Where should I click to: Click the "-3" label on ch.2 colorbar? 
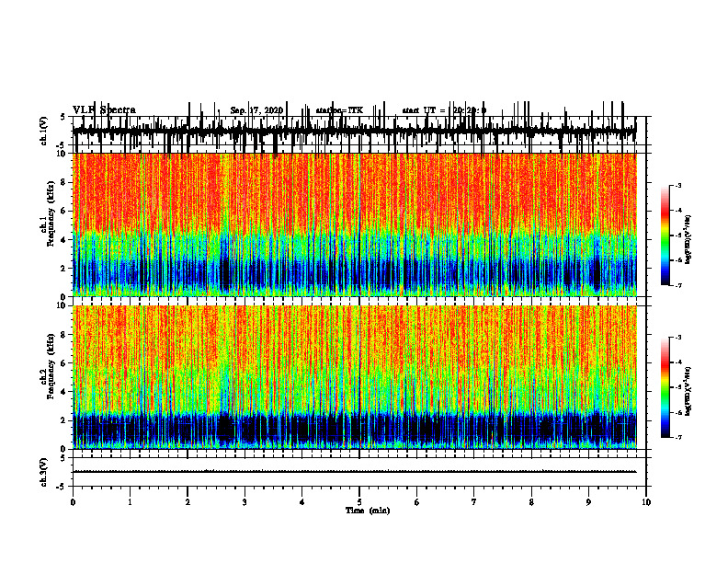[x=677, y=338]
